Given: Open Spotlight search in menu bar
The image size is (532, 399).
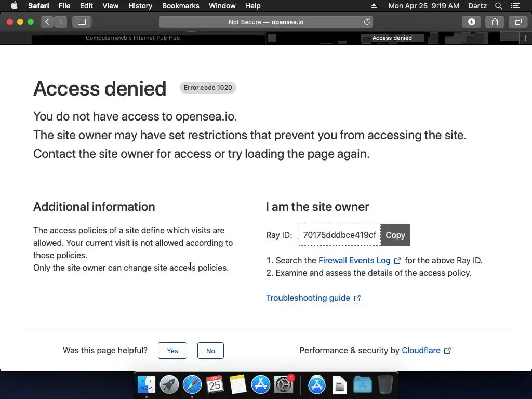Looking at the screenshot, I should (498, 6).
